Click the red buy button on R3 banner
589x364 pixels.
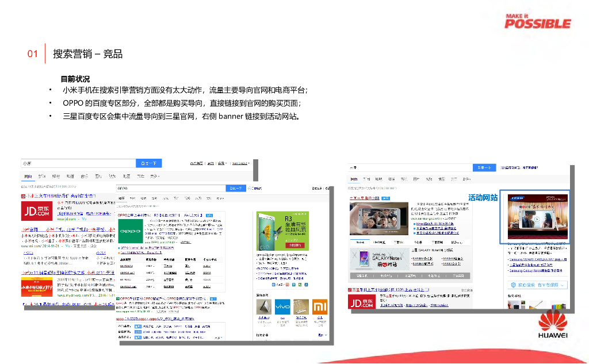295,245
